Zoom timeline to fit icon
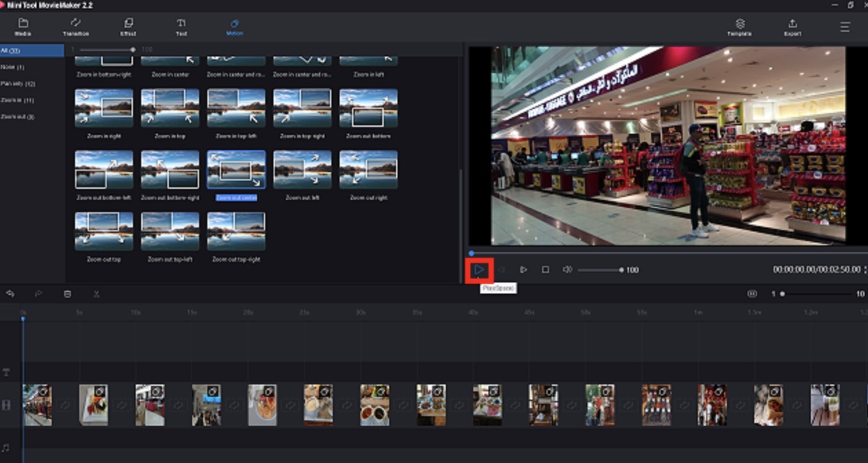 (x=752, y=294)
